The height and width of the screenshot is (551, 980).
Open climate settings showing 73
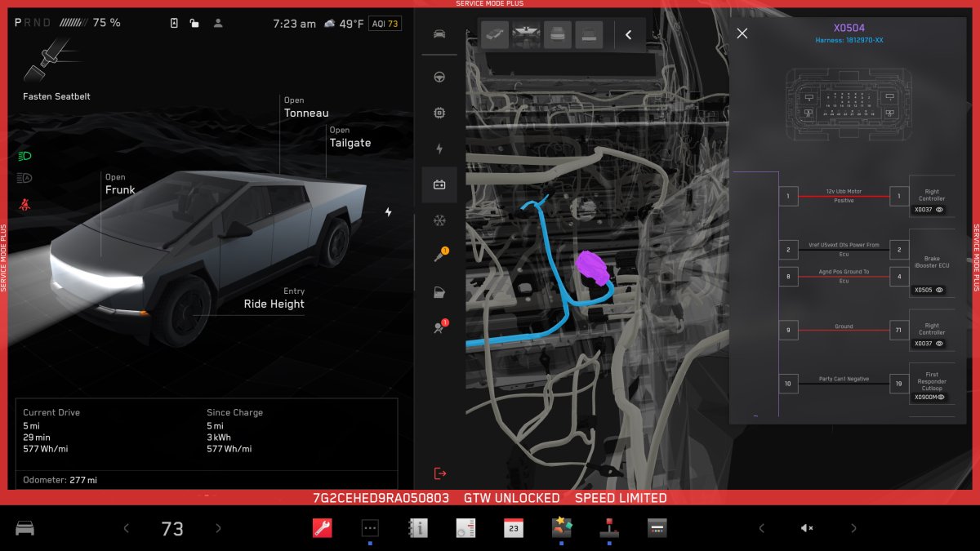tap(172, 529)
